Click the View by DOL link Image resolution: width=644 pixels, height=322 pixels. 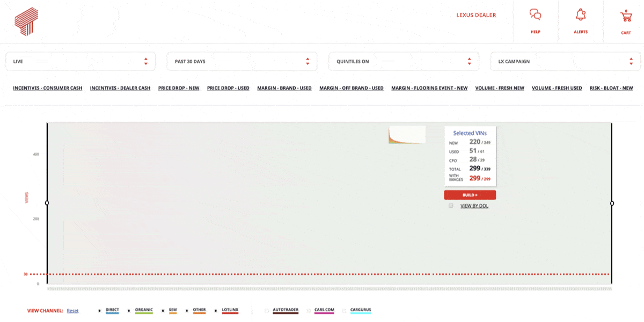pyautogui.click(x=474, y=206)
